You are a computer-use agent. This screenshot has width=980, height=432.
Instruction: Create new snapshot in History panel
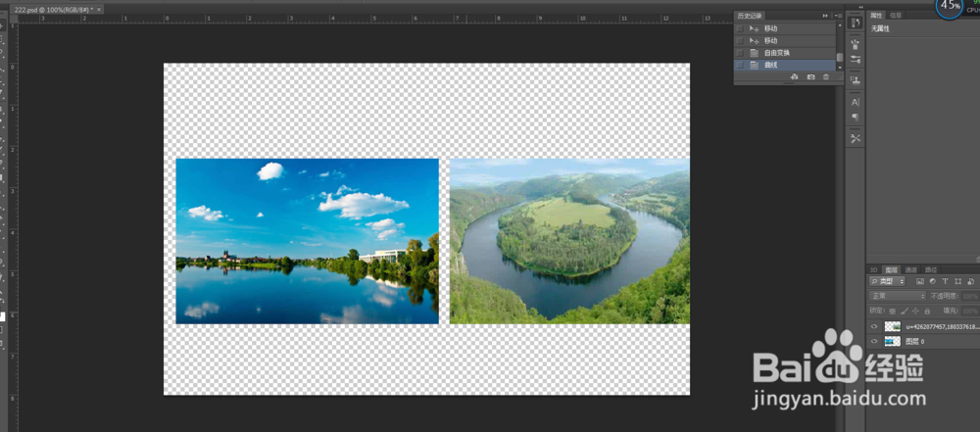810,76
